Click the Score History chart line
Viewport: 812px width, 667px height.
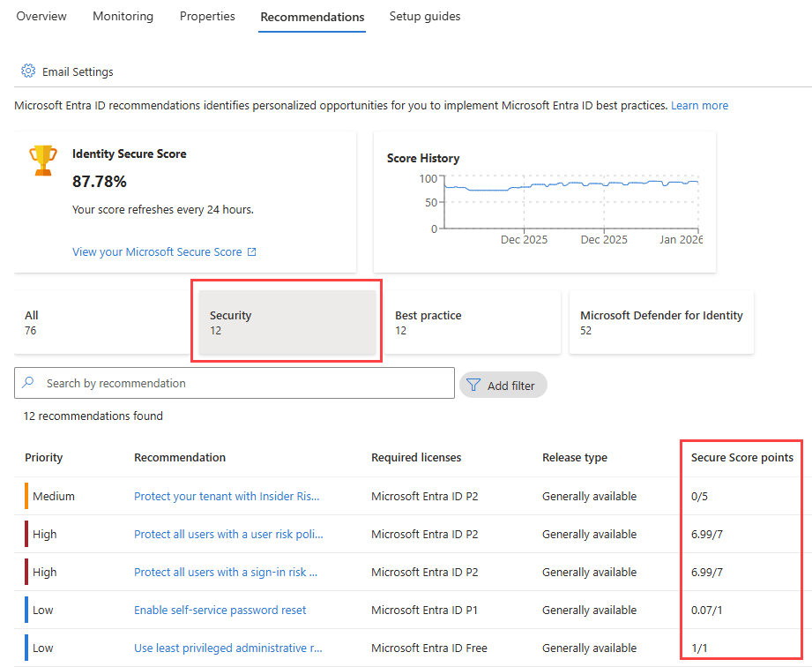[571, 185]
